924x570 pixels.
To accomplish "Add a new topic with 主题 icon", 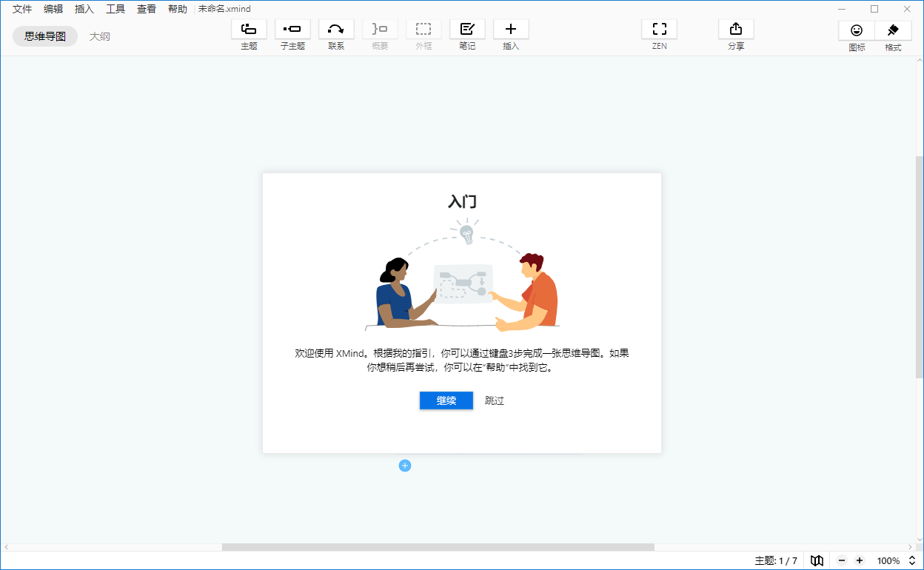I will (249, 30).
